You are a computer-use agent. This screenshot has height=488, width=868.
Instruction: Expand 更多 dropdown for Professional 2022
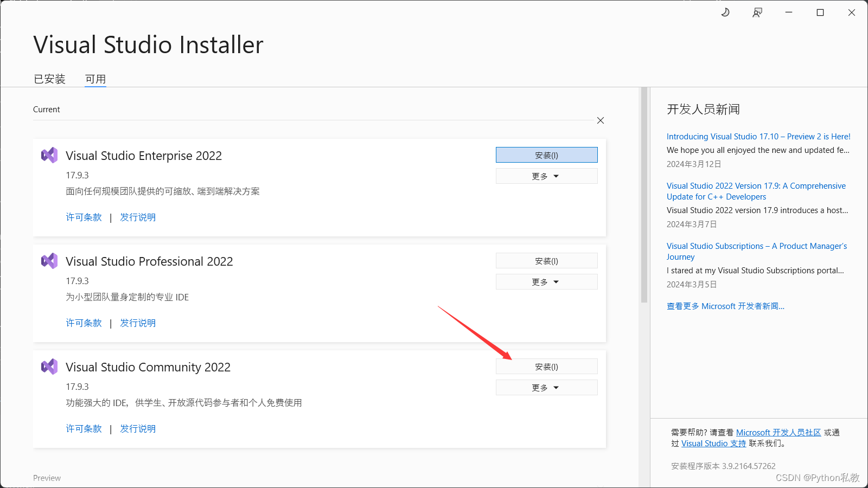[547, 282]
